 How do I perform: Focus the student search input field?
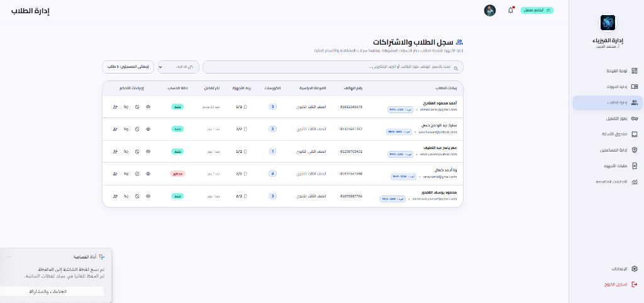(x=333, y=67)
